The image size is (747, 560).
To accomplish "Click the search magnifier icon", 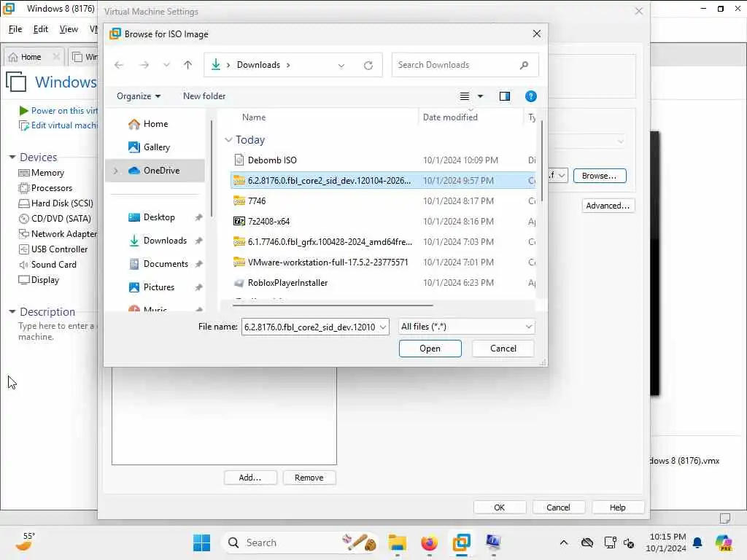I will (x=524, y=65).
